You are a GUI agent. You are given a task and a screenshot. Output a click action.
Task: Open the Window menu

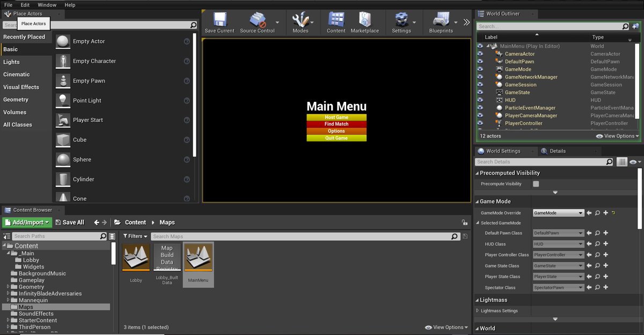pyautogui.click(x=47, y=5)
